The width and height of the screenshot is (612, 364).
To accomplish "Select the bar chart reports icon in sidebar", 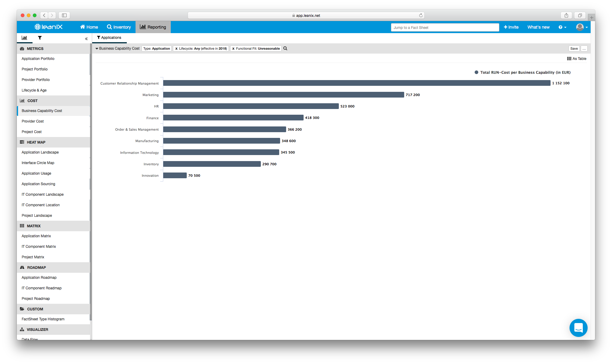I will pyautogui.click(x=24, y=38).
